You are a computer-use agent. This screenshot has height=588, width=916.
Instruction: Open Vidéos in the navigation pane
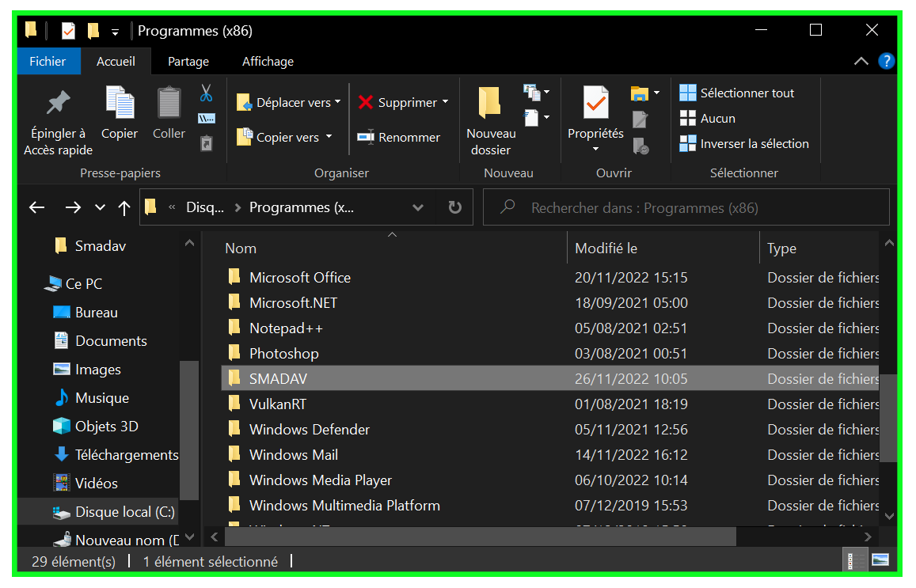86,484
